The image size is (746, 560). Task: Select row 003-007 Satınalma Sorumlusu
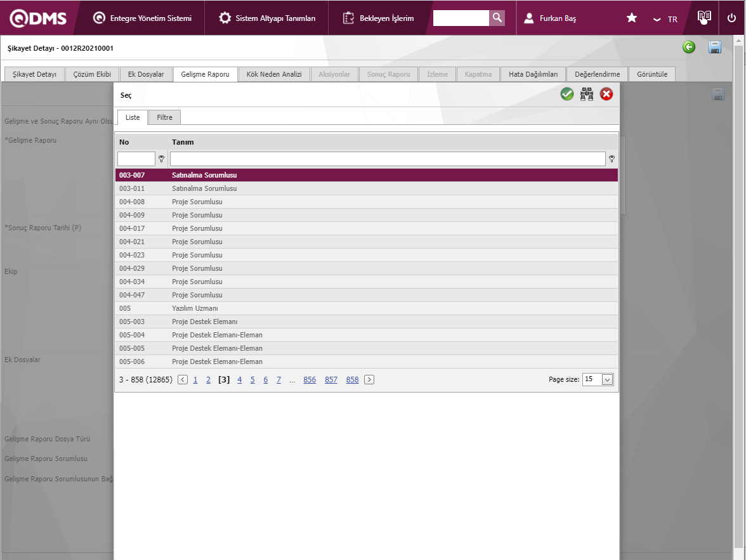click(x=367, y=175)
